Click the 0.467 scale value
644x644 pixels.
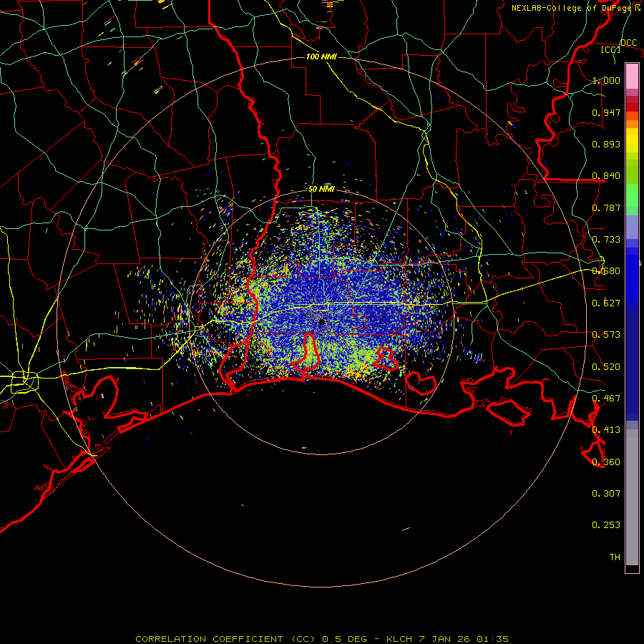tap(606, 399)
